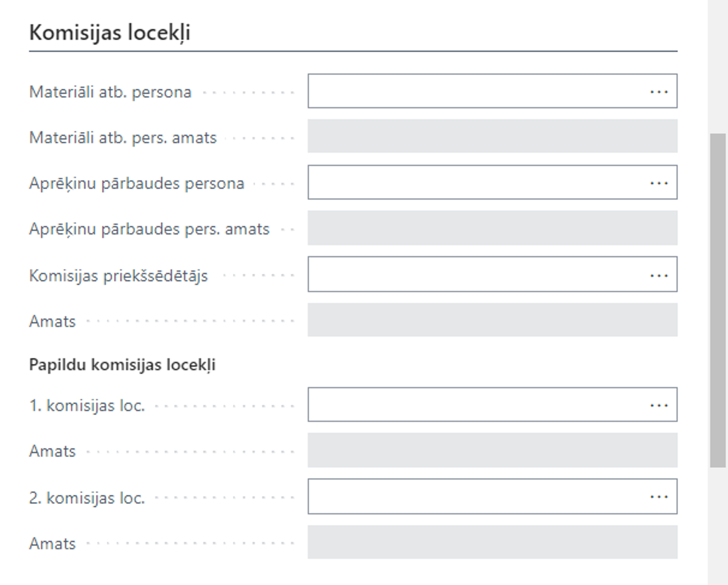
Task: Click the Materiāli atb. persona input field
Action: click(x=473, y=91)
